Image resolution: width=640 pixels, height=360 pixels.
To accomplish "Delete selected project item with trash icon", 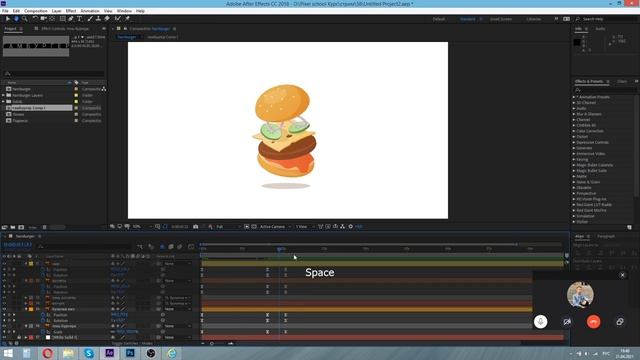I will tap(44, 227).
